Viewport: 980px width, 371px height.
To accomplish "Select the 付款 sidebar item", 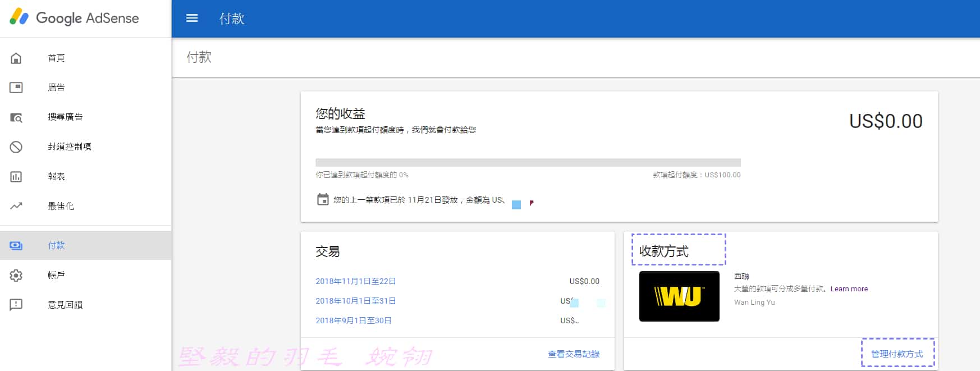I will tap(85, 245).
